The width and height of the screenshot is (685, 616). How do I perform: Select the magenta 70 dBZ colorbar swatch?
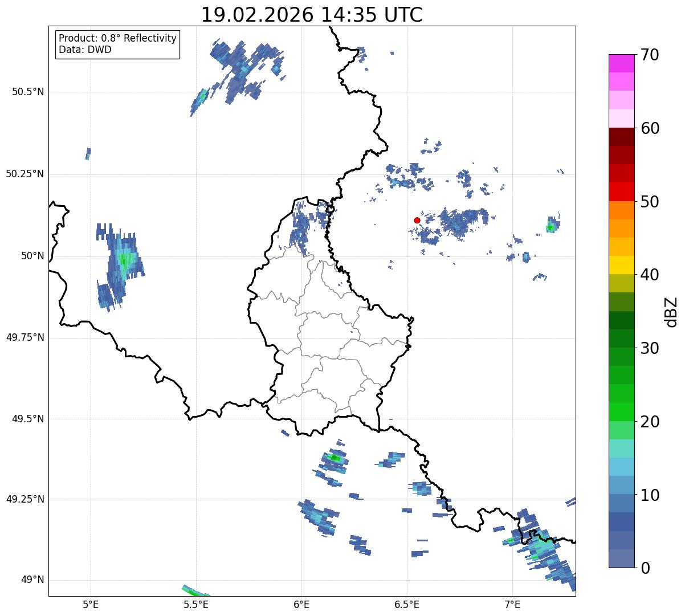(x=621, y=63)
